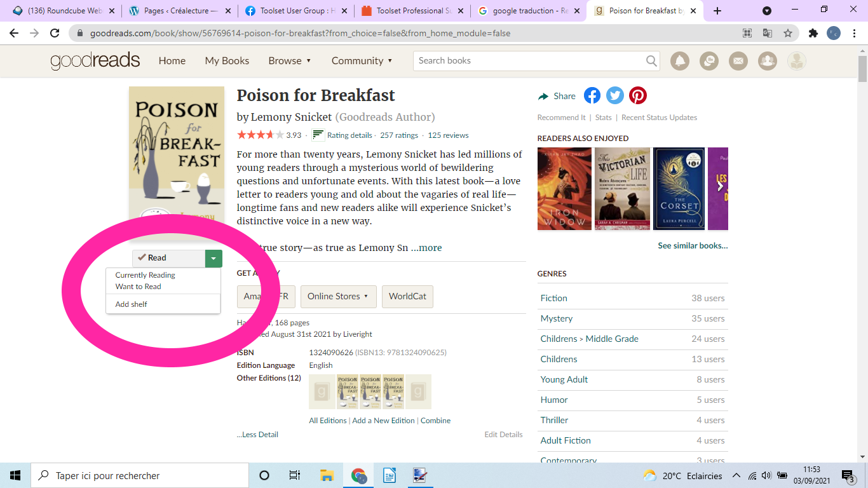Open the 125 reviews link
The width and height of the screenshot is (868, 488).
tap(448, 135)
